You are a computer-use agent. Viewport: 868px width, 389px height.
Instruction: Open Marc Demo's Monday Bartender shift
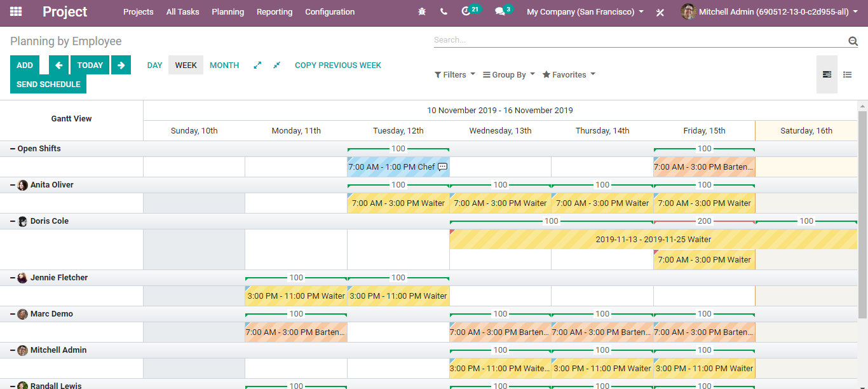click(296, 332)
